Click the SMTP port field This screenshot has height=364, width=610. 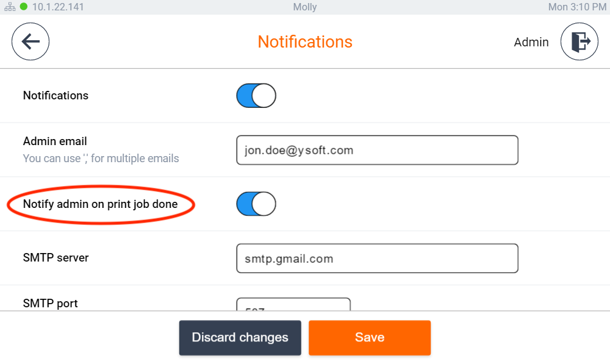tap(293, 305)
